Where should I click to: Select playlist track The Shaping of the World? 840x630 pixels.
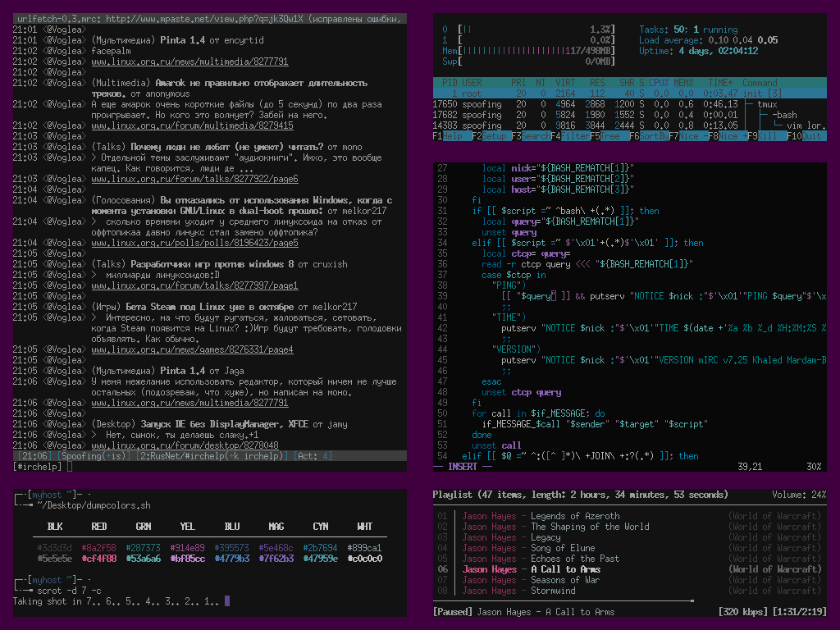coord(629,527)
